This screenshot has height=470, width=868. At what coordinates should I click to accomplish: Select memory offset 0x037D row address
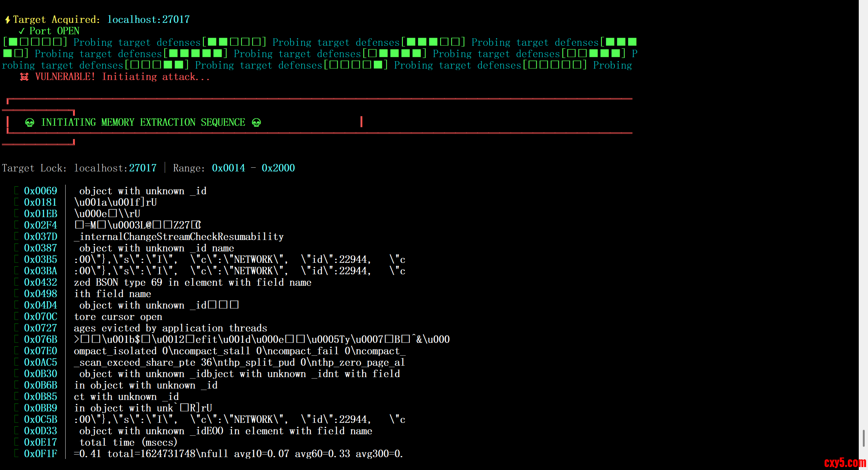41,237
